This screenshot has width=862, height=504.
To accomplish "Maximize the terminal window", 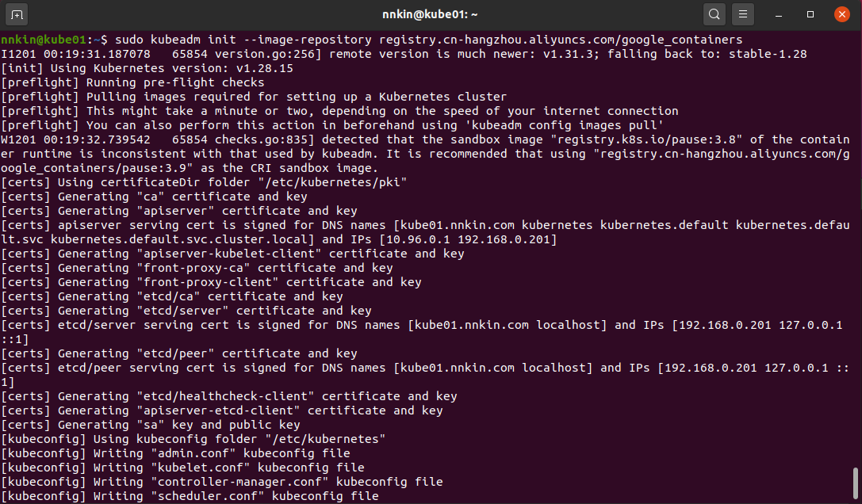I will (810, 14).
